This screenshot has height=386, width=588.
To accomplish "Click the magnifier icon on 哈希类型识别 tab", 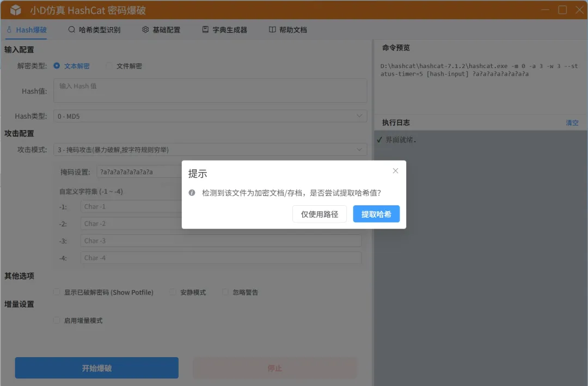I will tap(72, 29).
